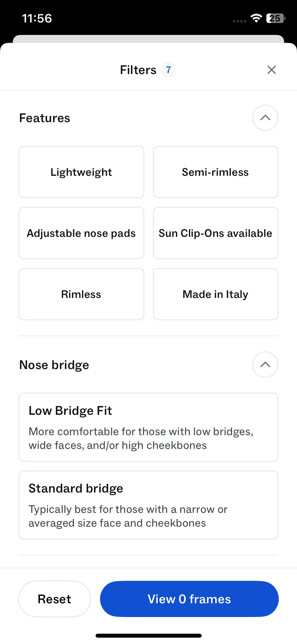Tap the View 0 frames button

click(189, 599)
